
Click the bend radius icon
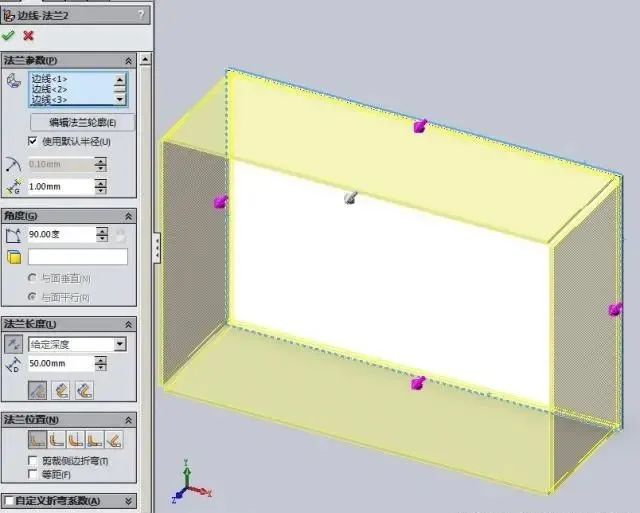(x=13, y=164)
